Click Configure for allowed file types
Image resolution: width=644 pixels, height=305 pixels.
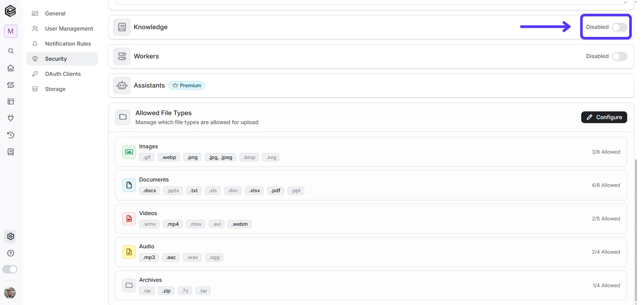tap(604, 117)
